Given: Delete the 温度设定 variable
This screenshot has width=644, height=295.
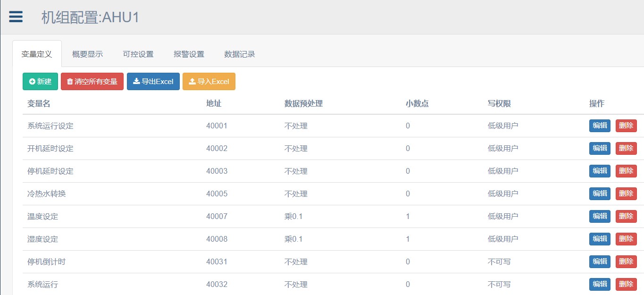Looking at the screenshot, I should 626,216.
